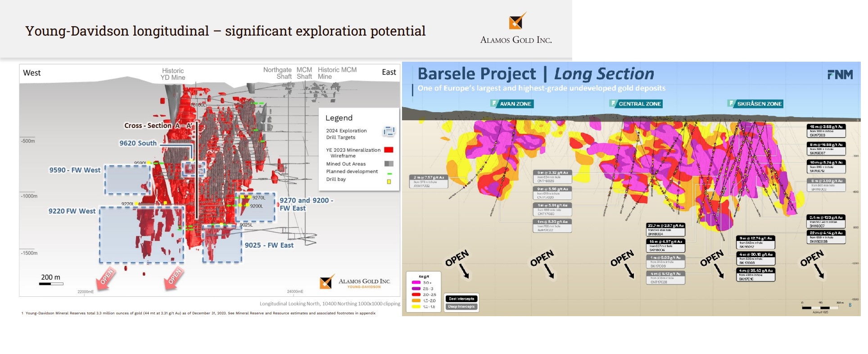Click the Deep intercepts key
Screen dimensions: 868x354
pyautogui.click(x=461, y=307)
